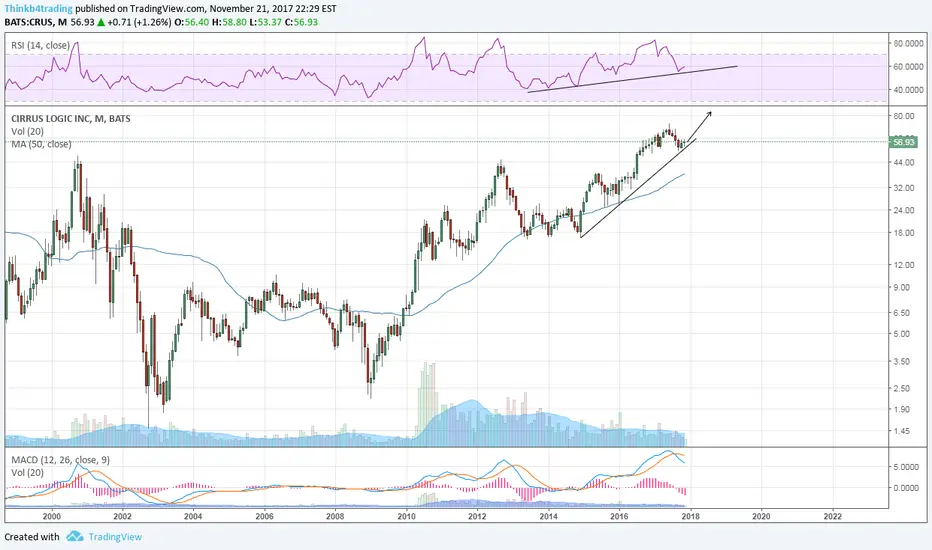Click the 2004 label on time axis
Viewport: 932px width, 550px height.
193,516
